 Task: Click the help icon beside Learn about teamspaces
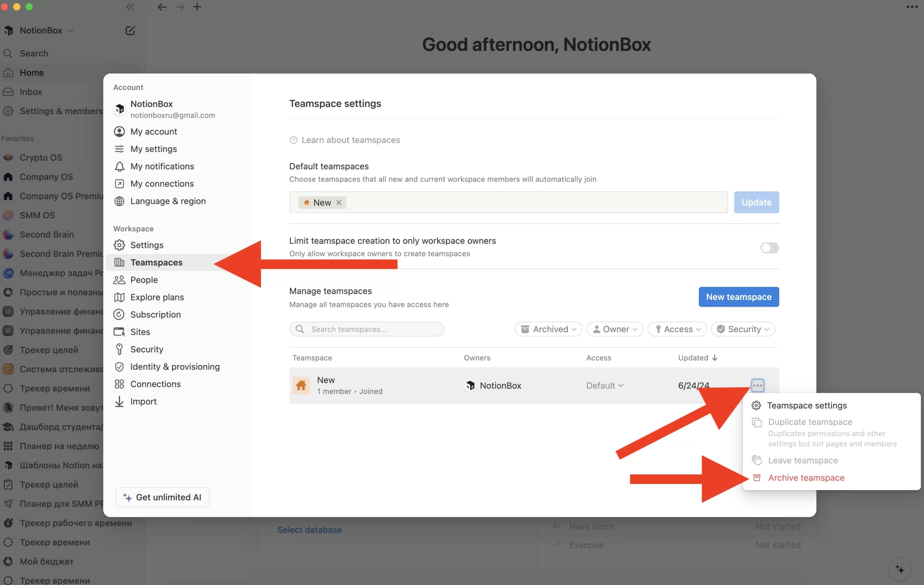pos(293,140)
